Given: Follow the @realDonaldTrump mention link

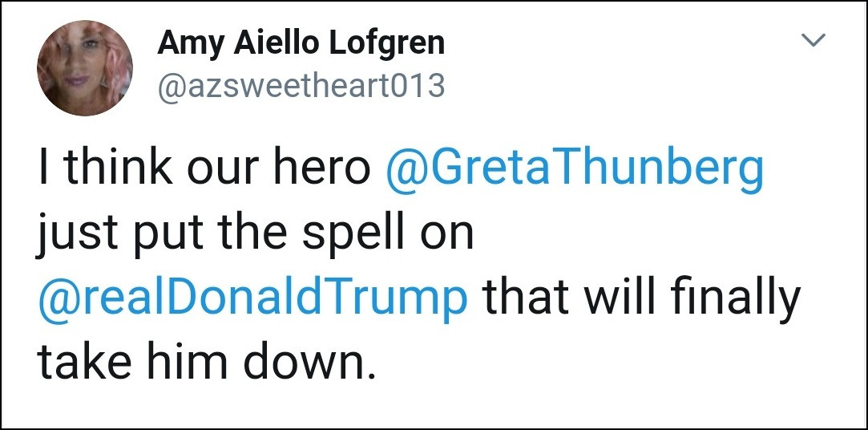Looking at the screenshot, I should [x=252, y=298].
